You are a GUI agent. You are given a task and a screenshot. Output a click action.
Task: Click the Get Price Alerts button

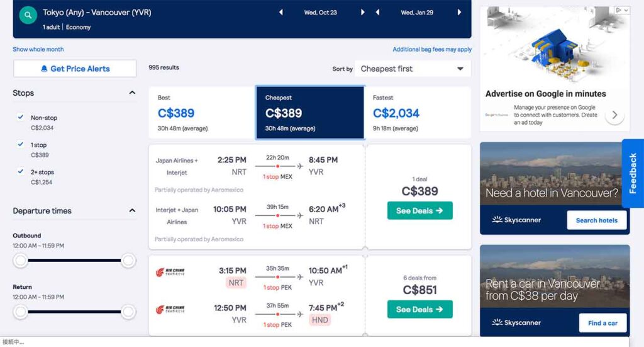click(75, 69)
